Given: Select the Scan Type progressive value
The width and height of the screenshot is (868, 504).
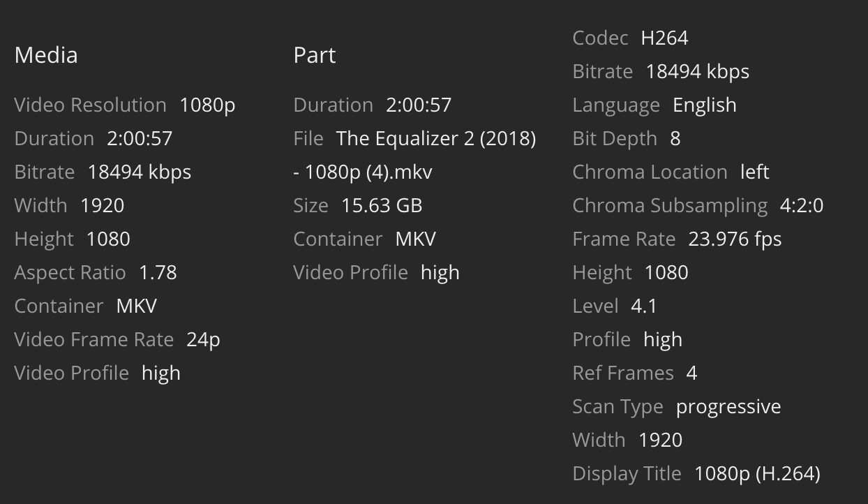Looking at the screenshot, I should coord(728,407).
